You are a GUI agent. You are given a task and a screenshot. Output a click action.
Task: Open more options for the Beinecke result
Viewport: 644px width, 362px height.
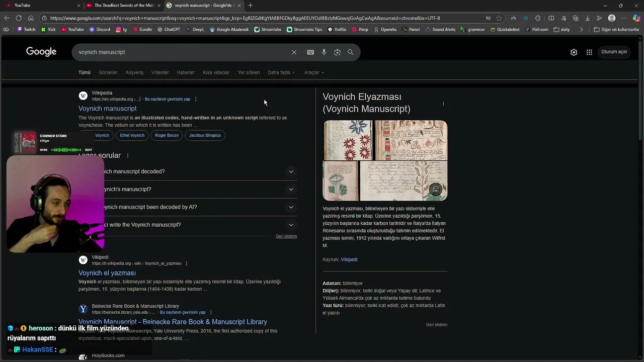[x=211, y=312]
